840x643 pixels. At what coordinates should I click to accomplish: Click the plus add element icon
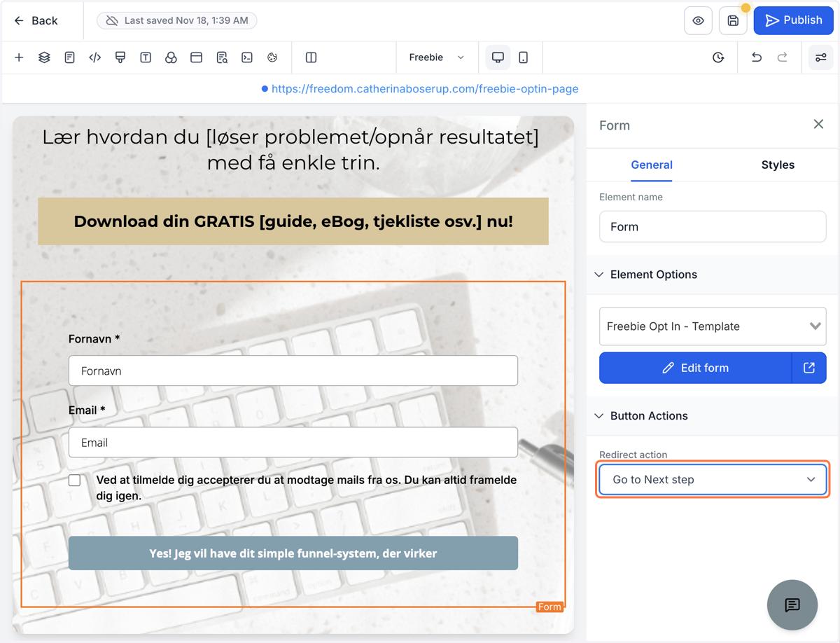tap(19, 57)
